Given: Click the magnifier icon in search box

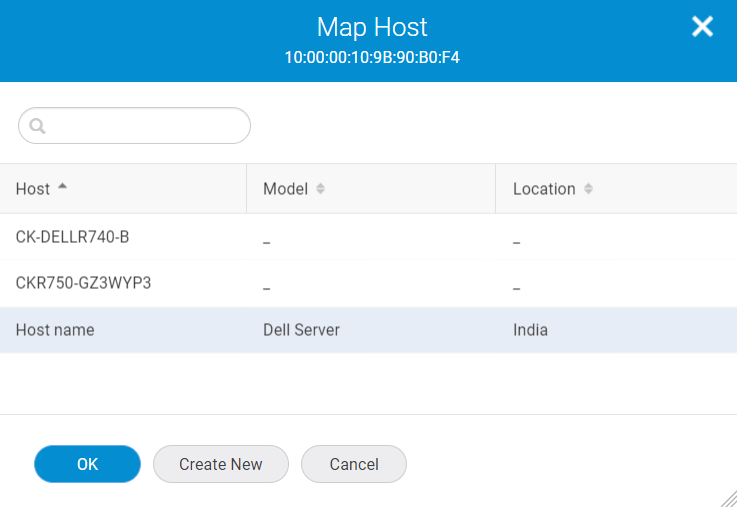Looking at the screenshot, I should point(38,126).
